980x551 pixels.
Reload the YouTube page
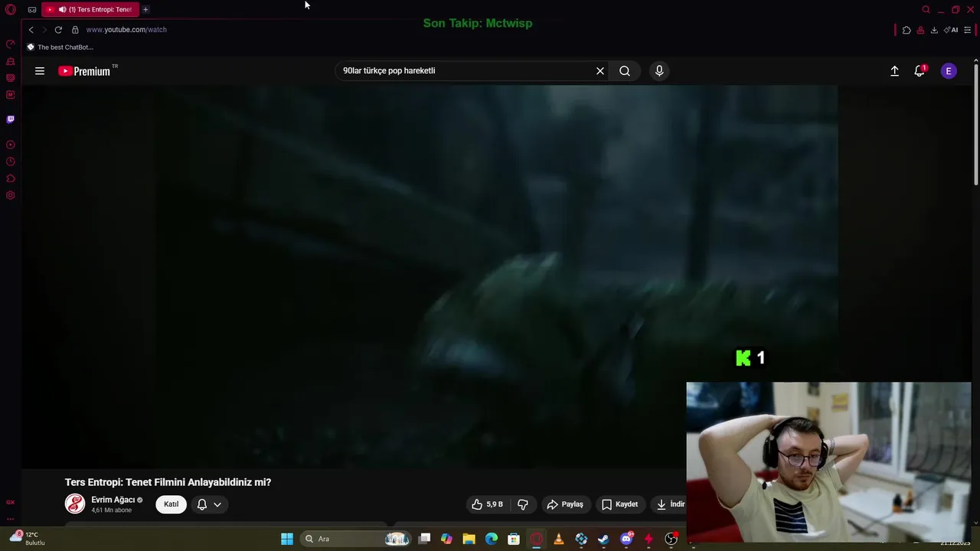(x=58, y=30)
